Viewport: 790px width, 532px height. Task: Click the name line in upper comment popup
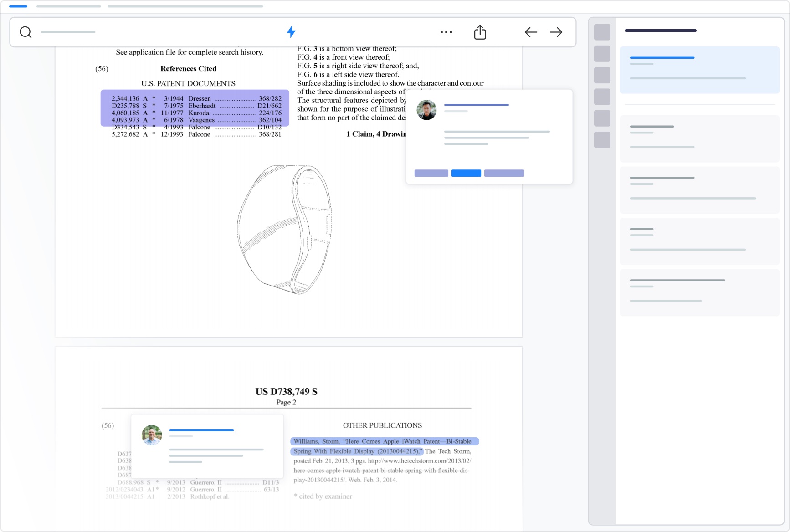point(477,105)
